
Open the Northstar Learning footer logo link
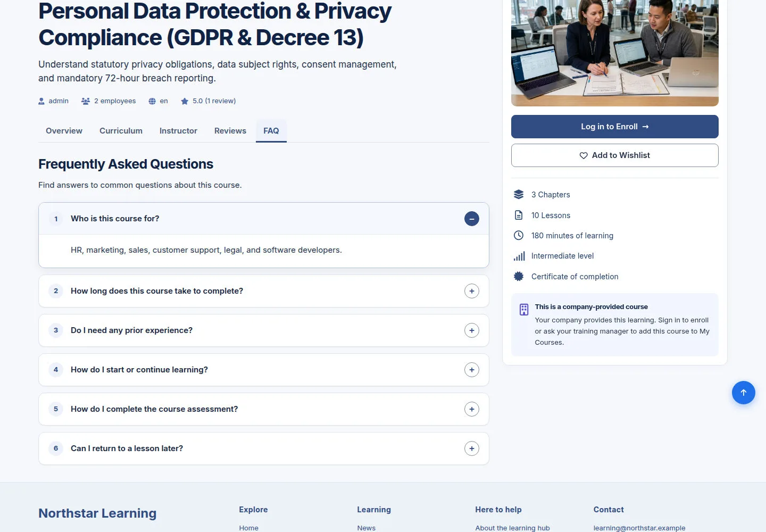(x=97, y=513)
